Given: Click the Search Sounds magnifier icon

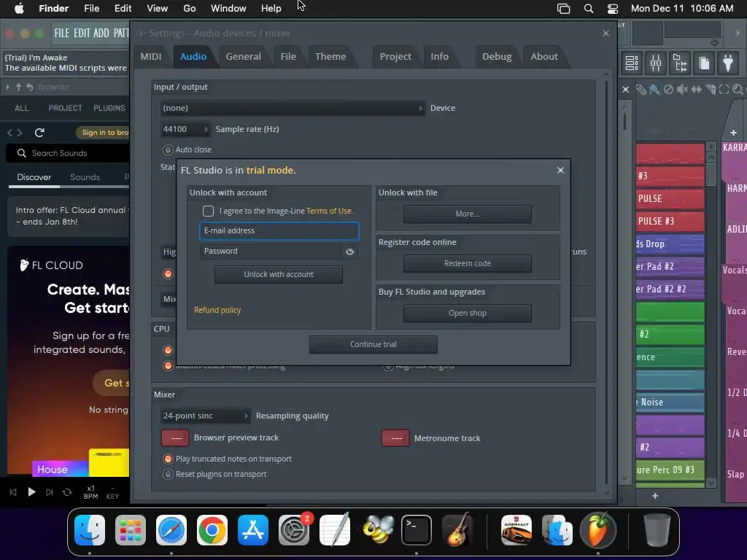Looking at the screenshot, I should [21, 153].
